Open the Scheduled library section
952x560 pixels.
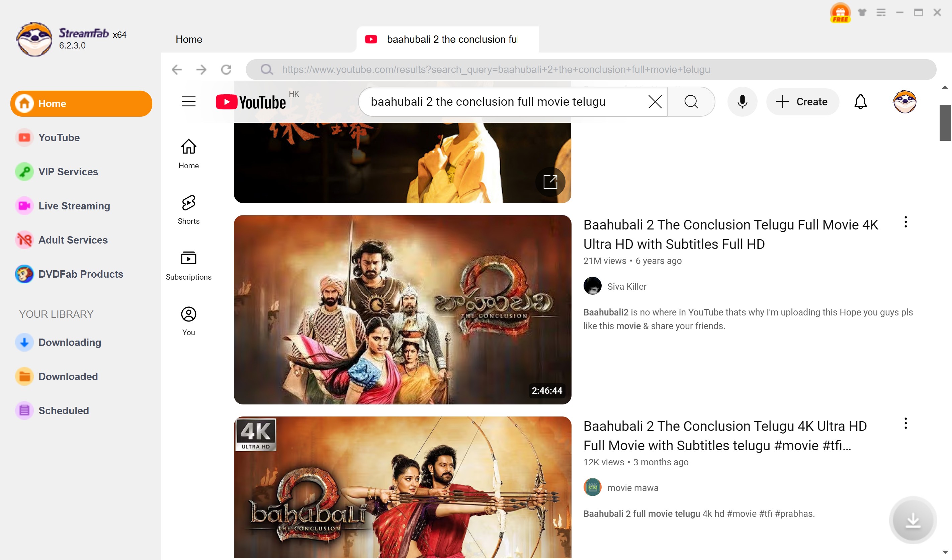(x=81, y=410)
